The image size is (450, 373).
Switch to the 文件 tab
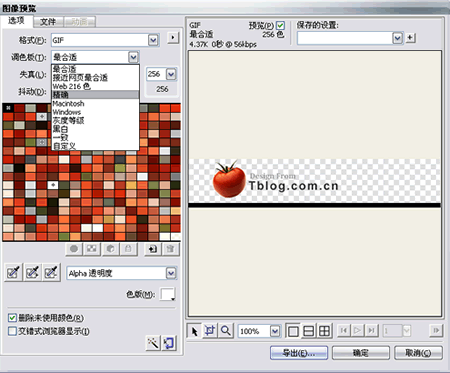48,22
